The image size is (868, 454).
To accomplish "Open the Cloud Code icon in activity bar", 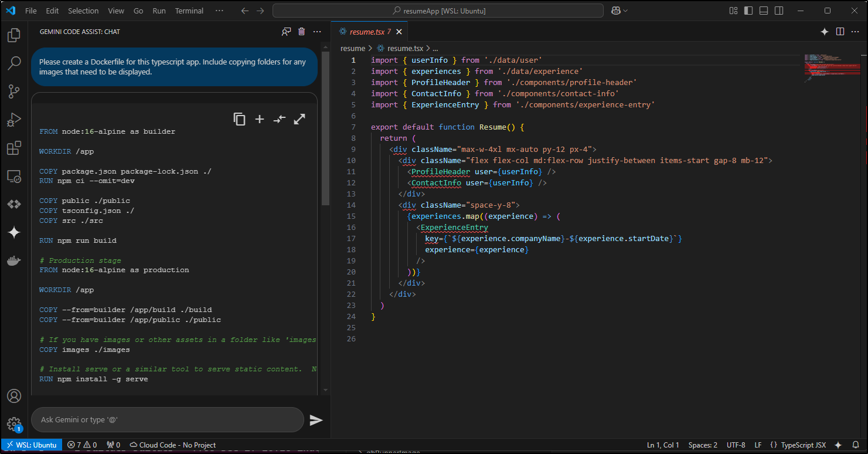I will [14, 204].
